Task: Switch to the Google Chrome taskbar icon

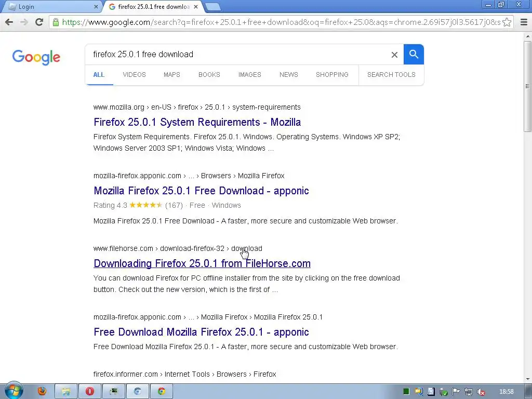Action: (162, 392)
